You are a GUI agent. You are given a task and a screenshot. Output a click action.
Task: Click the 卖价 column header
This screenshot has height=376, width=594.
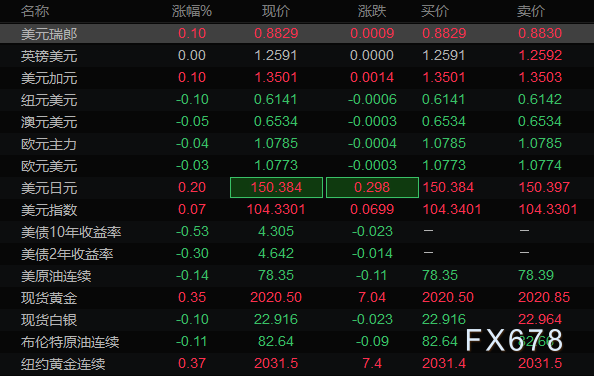point(531,11)
